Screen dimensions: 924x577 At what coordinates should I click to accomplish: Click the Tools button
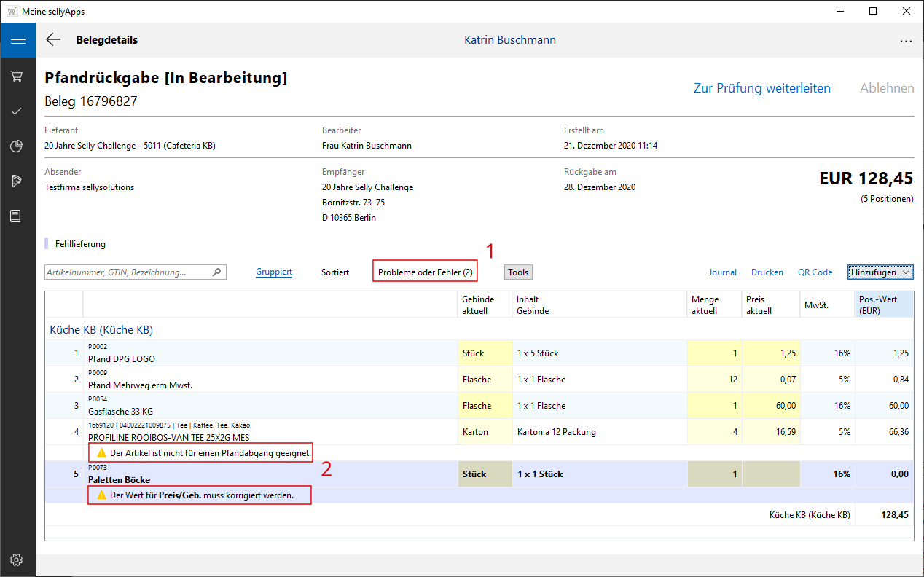click(518, 272)
